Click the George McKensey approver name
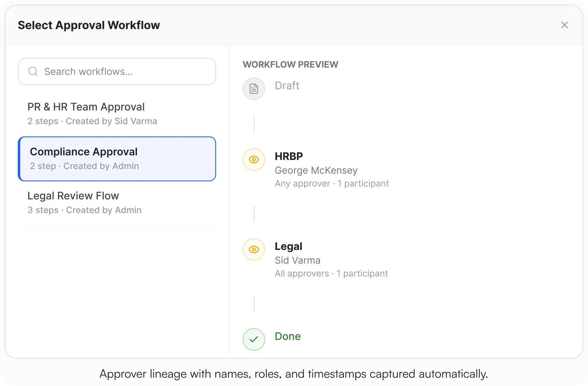This screenshot has width=588, height=386. coord(316,170)
